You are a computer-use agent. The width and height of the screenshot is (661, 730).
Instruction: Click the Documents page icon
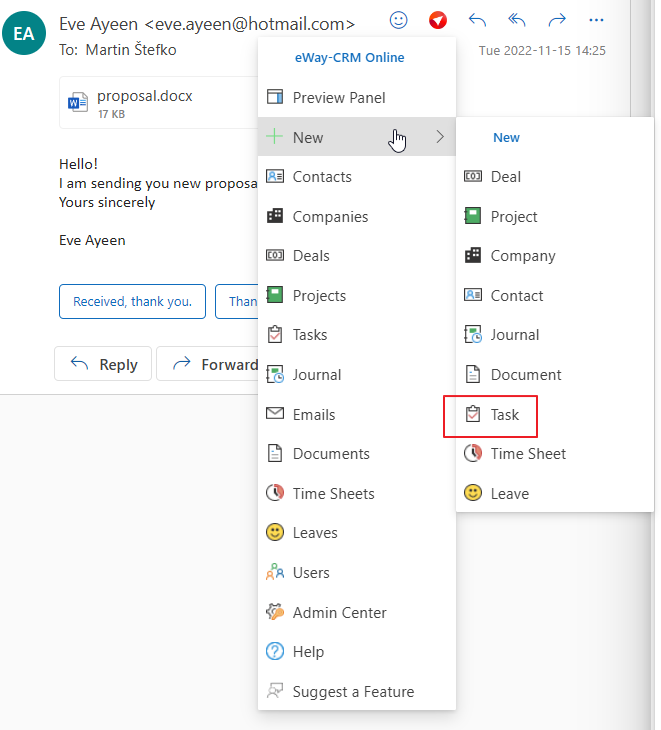pyautogui.click(x=275, y=453)
